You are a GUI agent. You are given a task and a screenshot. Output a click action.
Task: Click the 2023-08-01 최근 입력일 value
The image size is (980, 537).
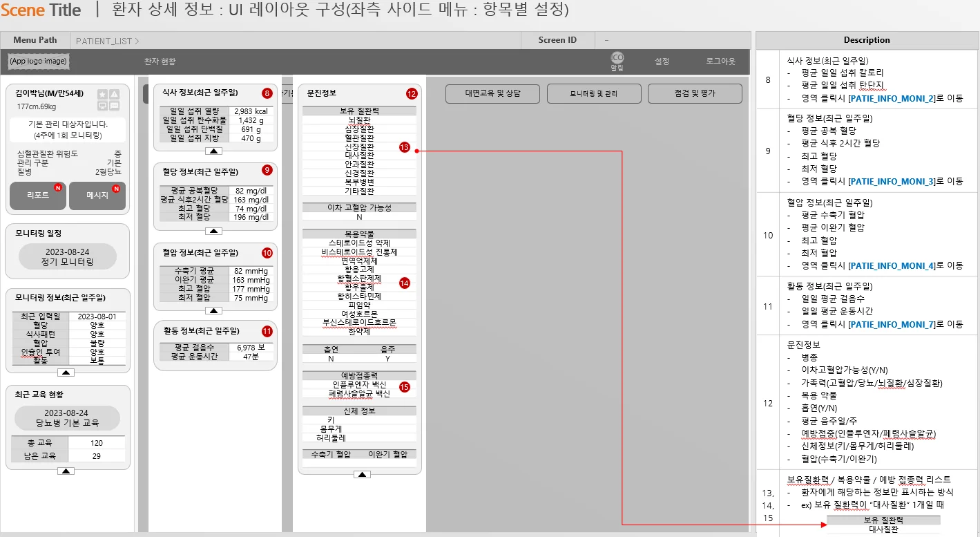pos(97,317)
